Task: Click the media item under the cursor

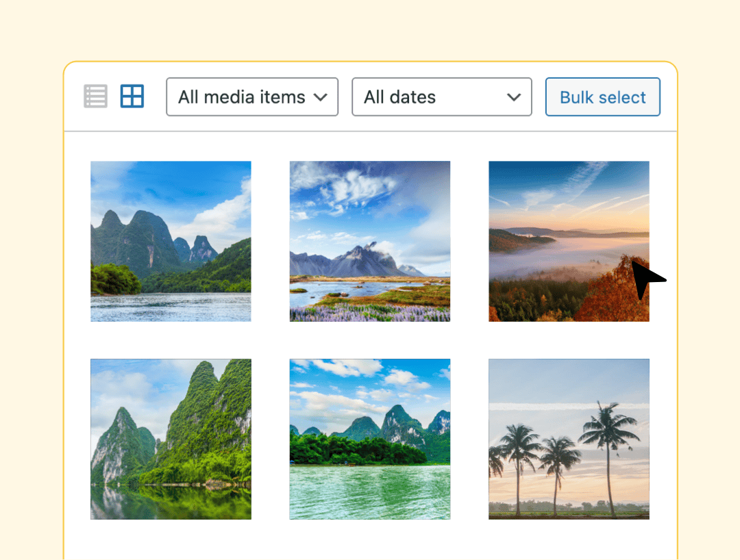Action: click(569, 241)
